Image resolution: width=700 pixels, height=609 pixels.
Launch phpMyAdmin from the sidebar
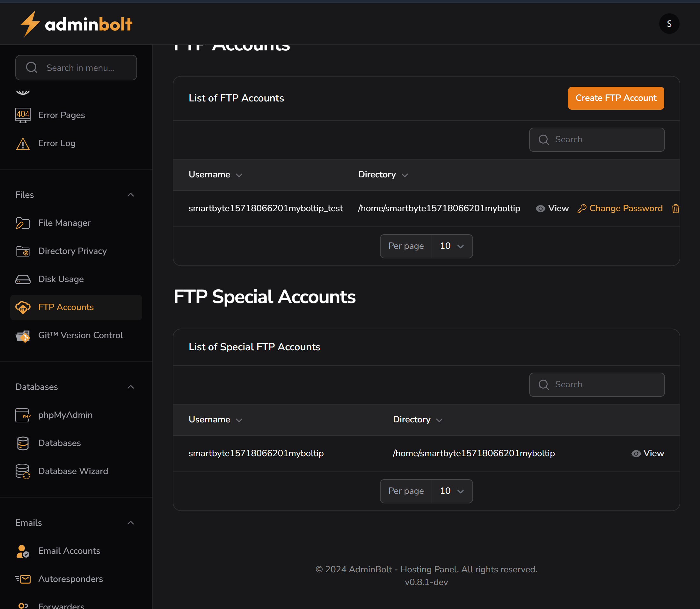pos(65,415)
